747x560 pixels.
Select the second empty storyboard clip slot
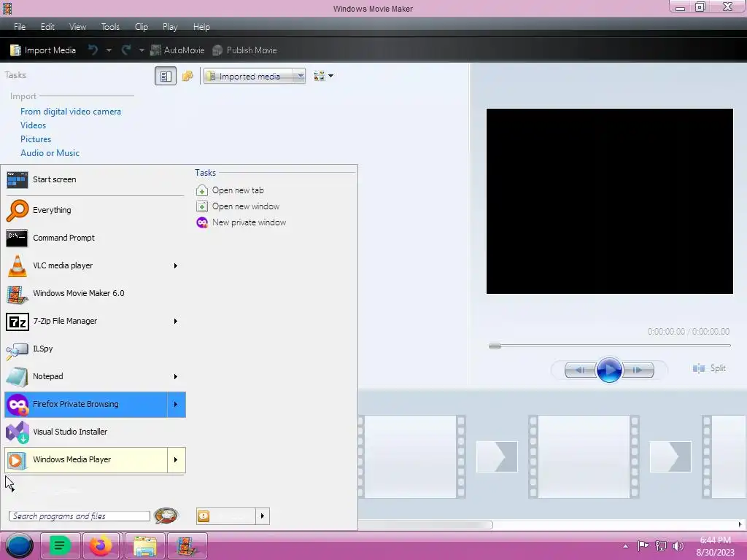pos(584,456)
